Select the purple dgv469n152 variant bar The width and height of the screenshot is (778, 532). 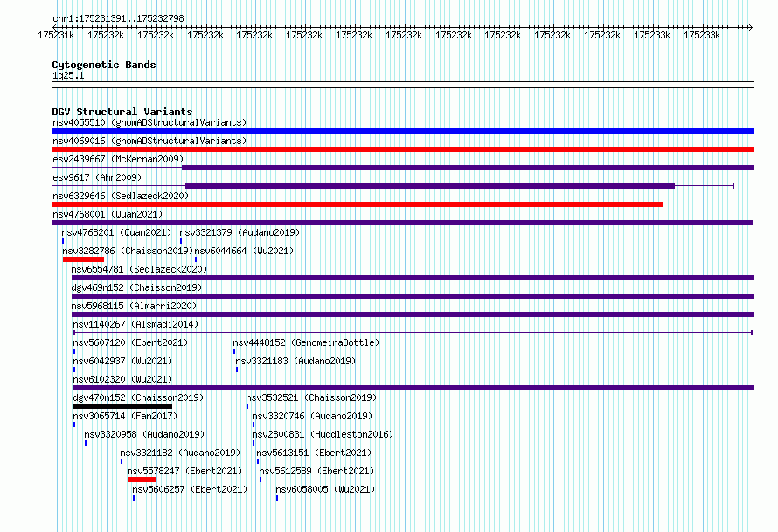tap(413, 296)
